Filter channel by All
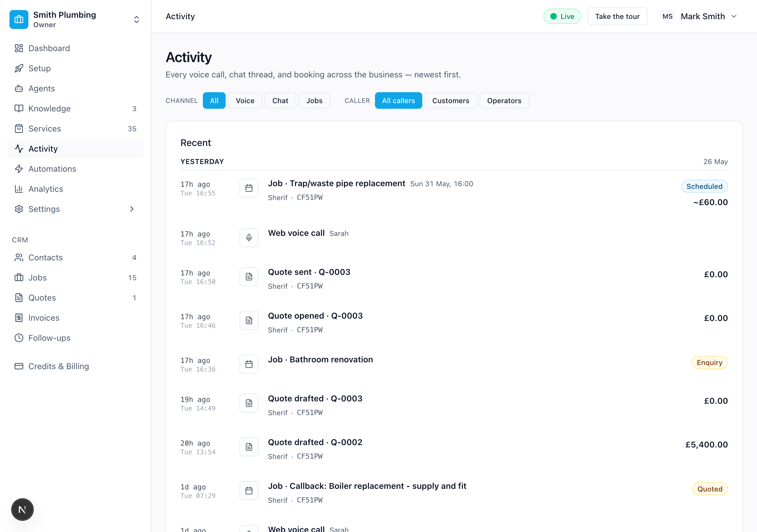The width and height of the screenshot is (757, 532). [214, 100]
